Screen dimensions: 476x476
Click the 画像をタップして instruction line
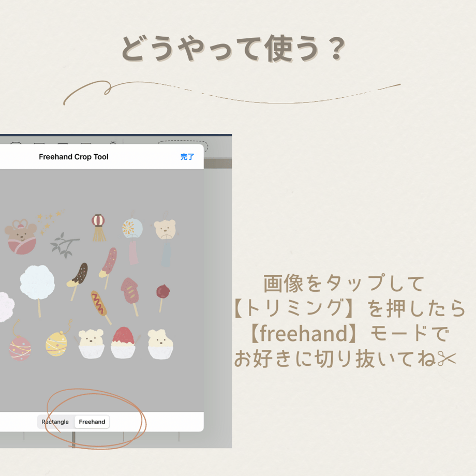point(344,283)
